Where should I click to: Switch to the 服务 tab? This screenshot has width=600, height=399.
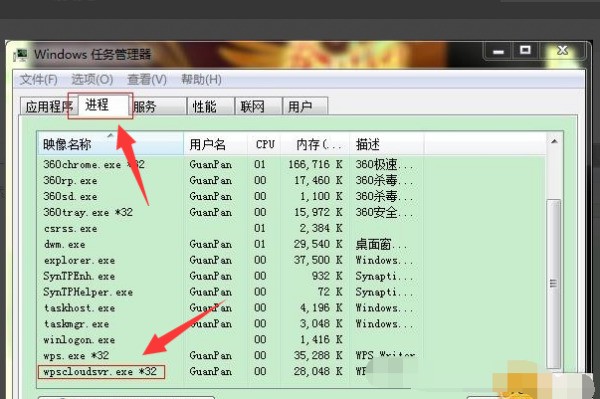[x=160, y=106]
